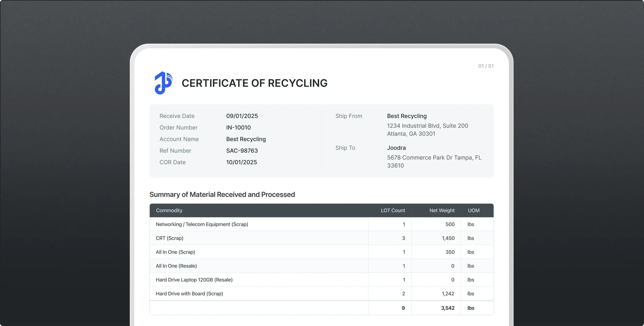
Task: Click the Net Weight column header
Action: click(x=442, y=210)
